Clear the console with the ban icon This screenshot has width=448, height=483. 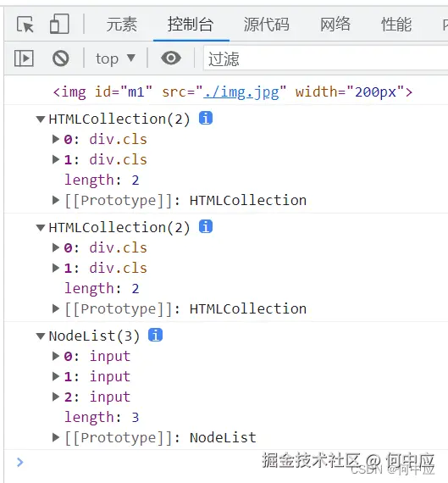coord(61,58)
